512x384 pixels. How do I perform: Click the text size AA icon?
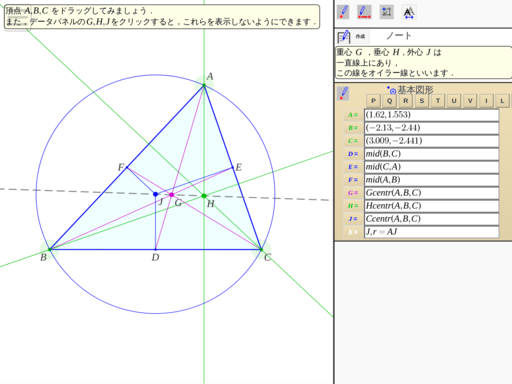[409, 13]
